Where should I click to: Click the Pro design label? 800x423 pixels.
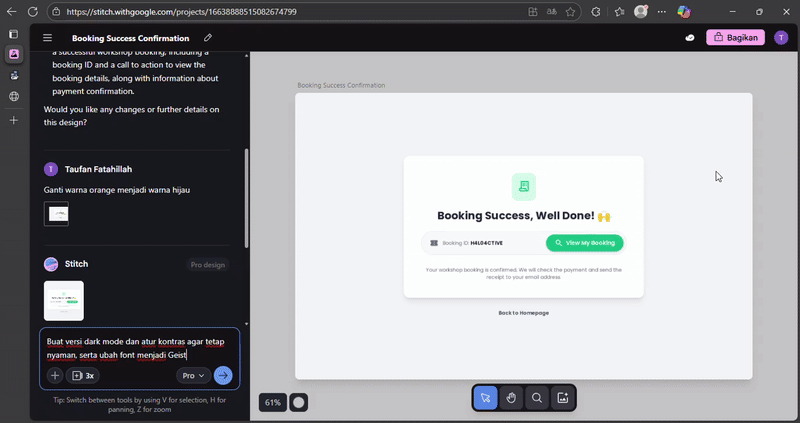pos(208,265)
